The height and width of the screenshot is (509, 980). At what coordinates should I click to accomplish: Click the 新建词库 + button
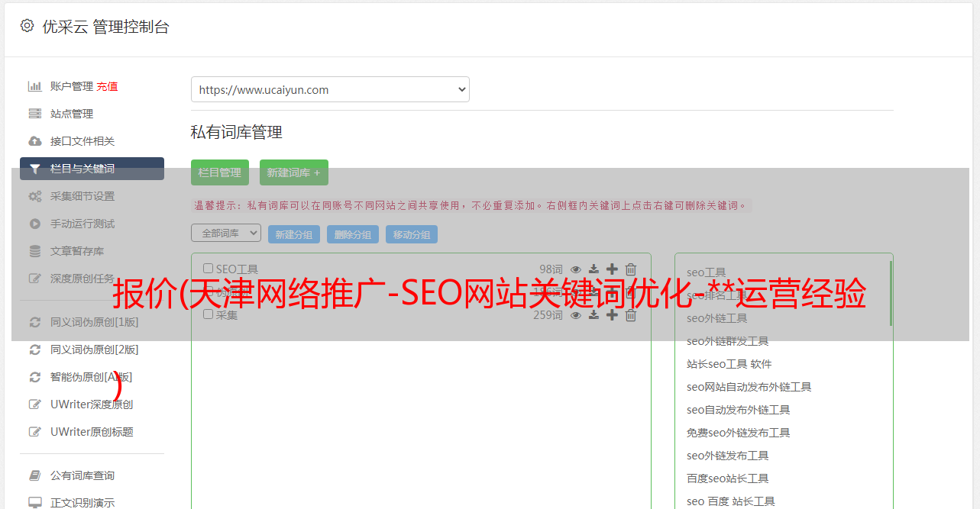(x=293, y=172)
